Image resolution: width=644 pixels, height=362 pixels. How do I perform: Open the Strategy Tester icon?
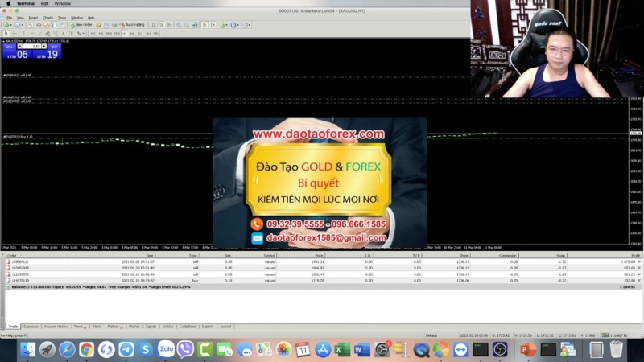63,25
